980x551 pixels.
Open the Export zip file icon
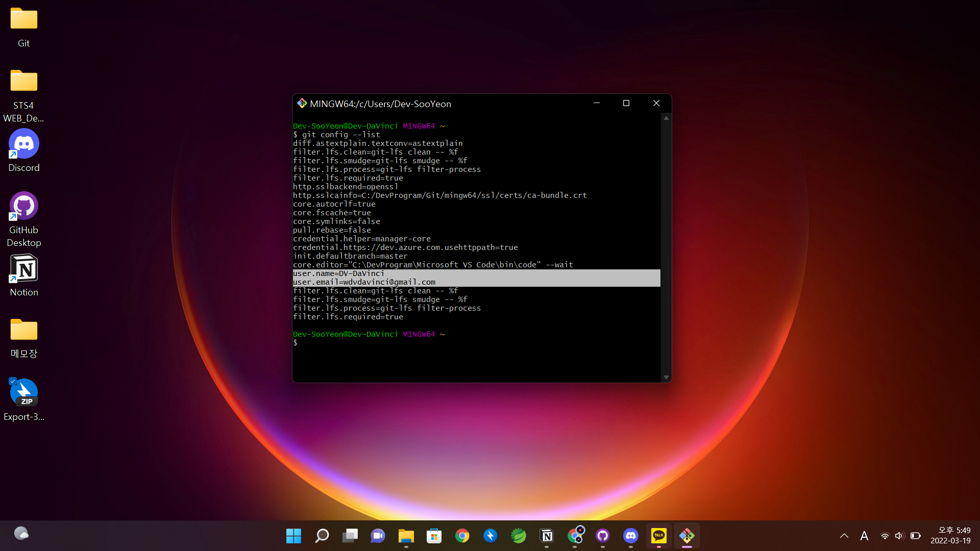click(x=23, y=393)
